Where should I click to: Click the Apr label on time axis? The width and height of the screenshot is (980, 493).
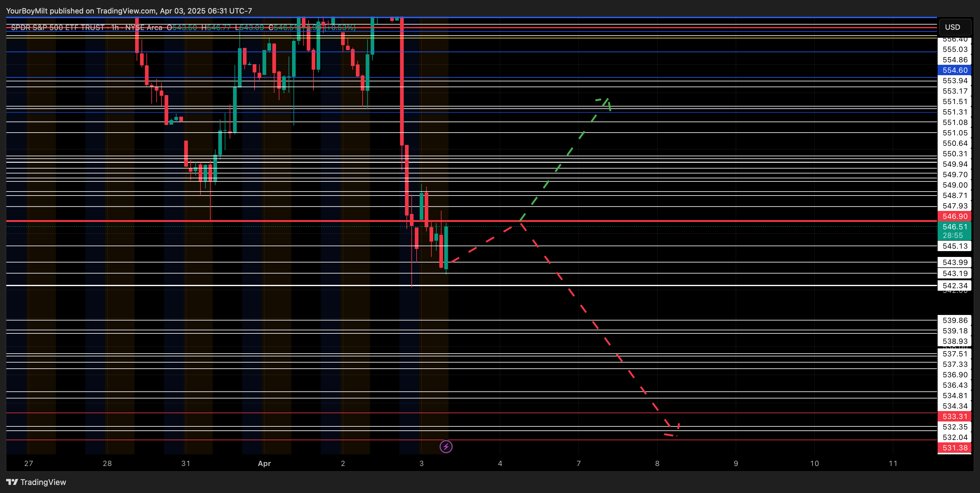coord(264,463)
